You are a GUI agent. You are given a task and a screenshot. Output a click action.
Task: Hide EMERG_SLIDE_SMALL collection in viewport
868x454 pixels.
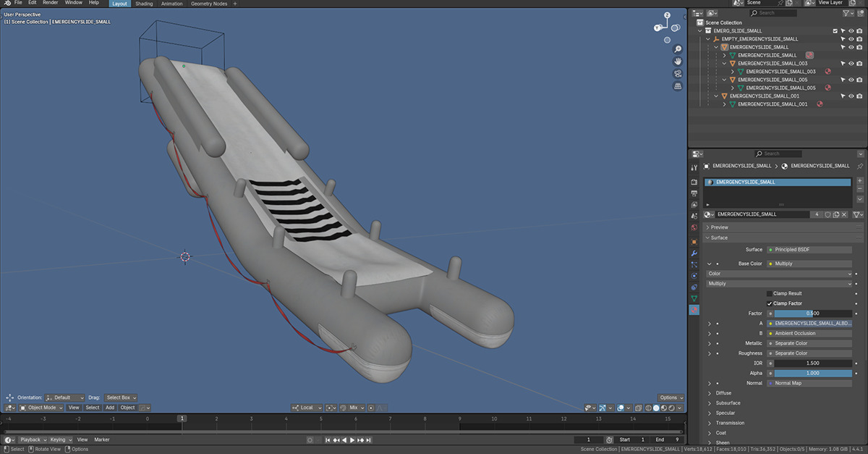coord(851,31)
